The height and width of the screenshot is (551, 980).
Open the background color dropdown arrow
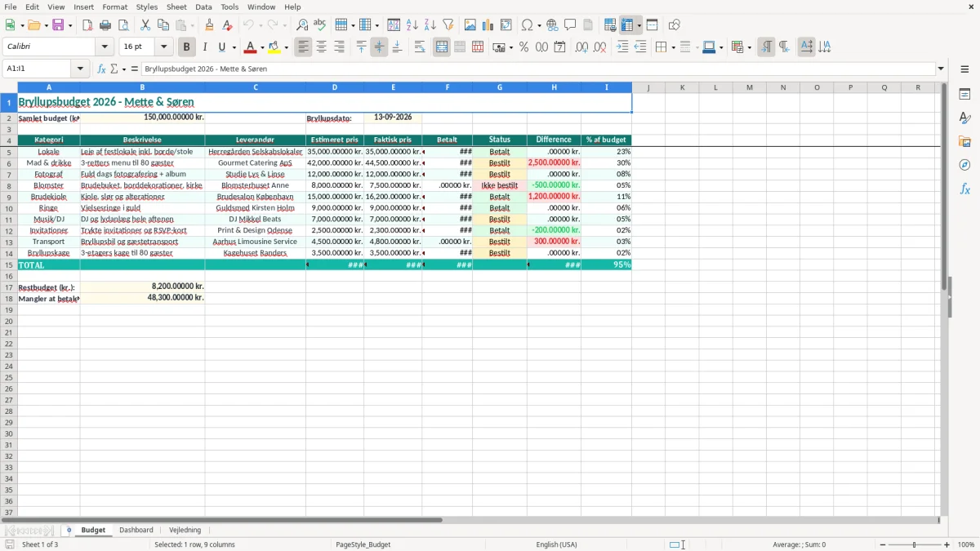[287, 47]
